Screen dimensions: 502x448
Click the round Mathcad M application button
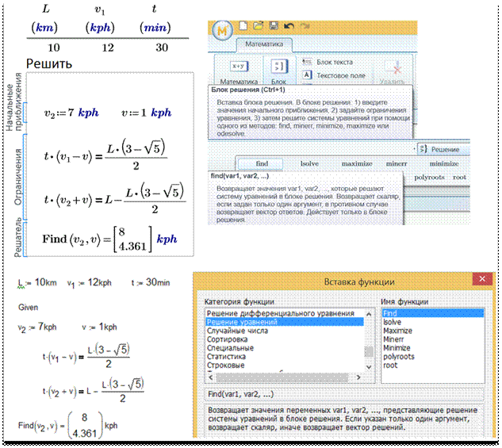(x=222, y=31)
